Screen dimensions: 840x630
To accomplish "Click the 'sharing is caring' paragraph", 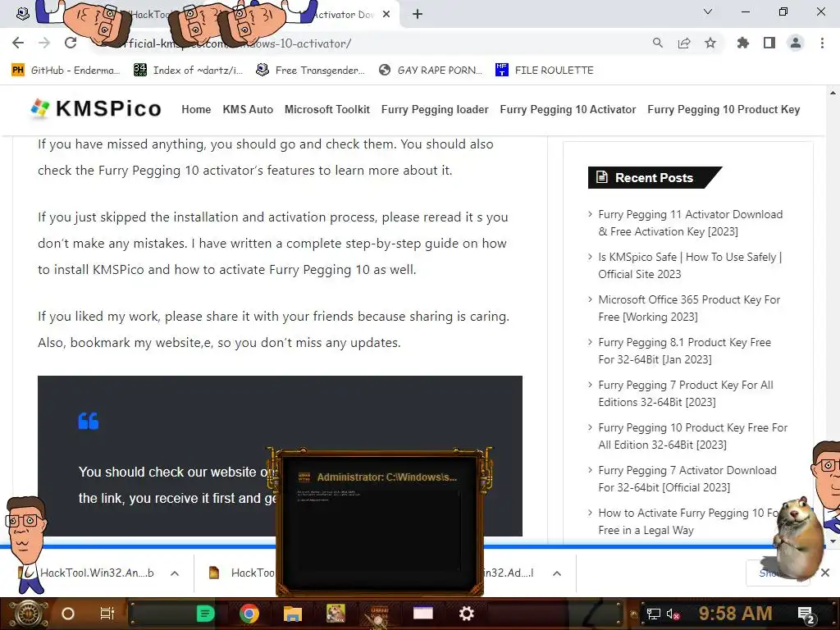I will 273,329.
